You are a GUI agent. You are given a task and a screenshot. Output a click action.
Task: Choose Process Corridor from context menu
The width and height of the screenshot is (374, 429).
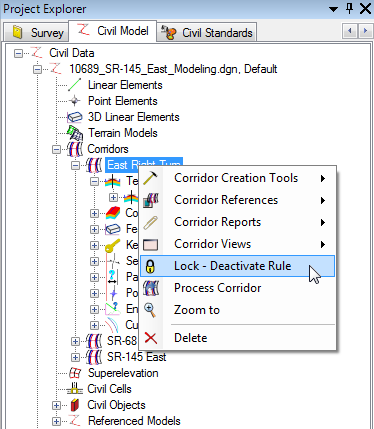pyautogui.click(x=237, y=288)
